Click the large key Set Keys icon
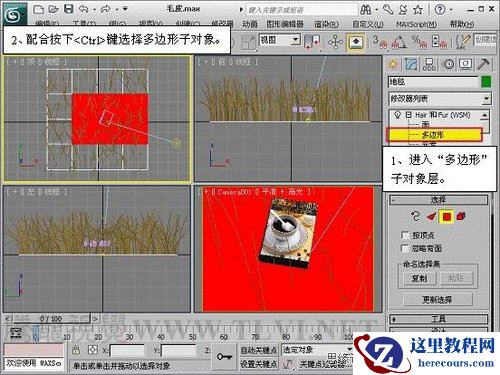Screen dimensions: 500x375 click(x=224, y=357)
